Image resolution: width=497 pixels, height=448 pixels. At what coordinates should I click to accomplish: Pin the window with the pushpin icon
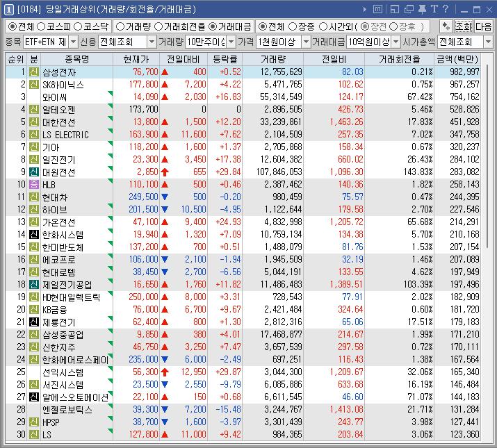click(422, 9)
